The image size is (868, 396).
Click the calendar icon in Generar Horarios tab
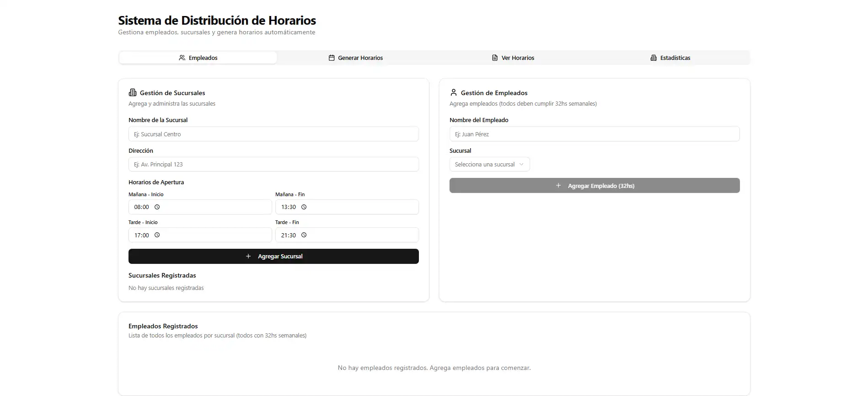(332, 58)
